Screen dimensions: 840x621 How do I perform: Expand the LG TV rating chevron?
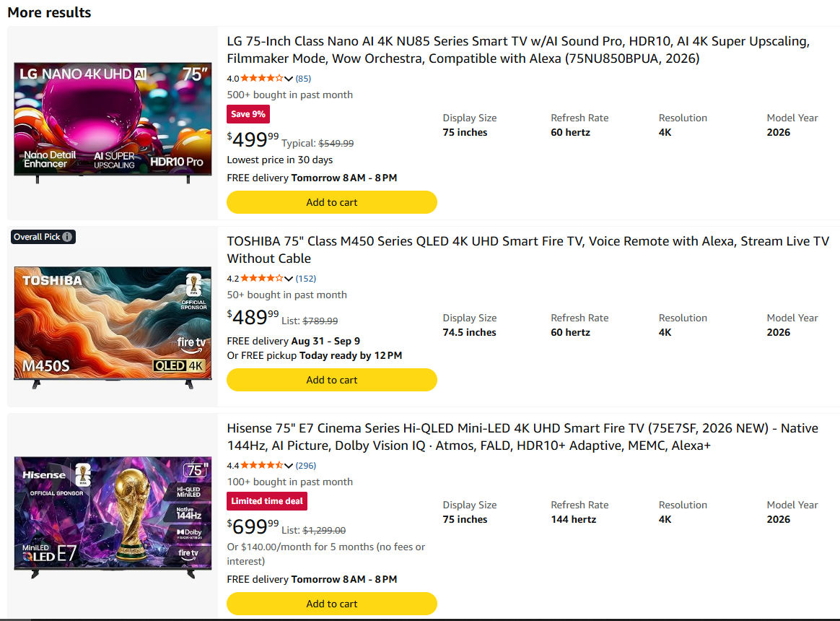(x=289, y=79)
